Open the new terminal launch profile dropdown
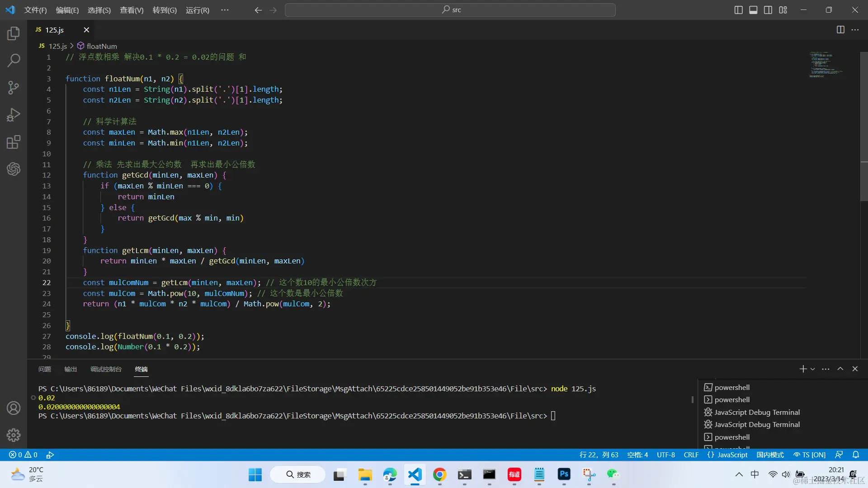 (813, 369)
